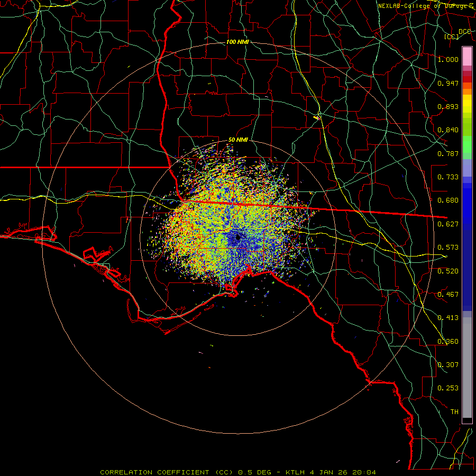Click the 0.307 color scale value
Image resolution: width=476 pixels, height=476 pixels.
pyautogui.click(x=448, y=365)
